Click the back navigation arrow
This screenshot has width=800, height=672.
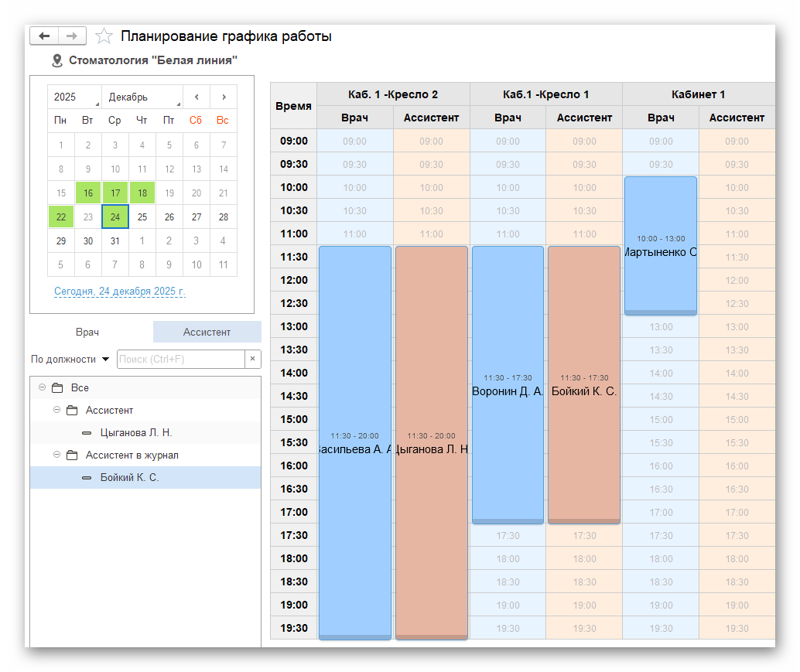(44, 36)
